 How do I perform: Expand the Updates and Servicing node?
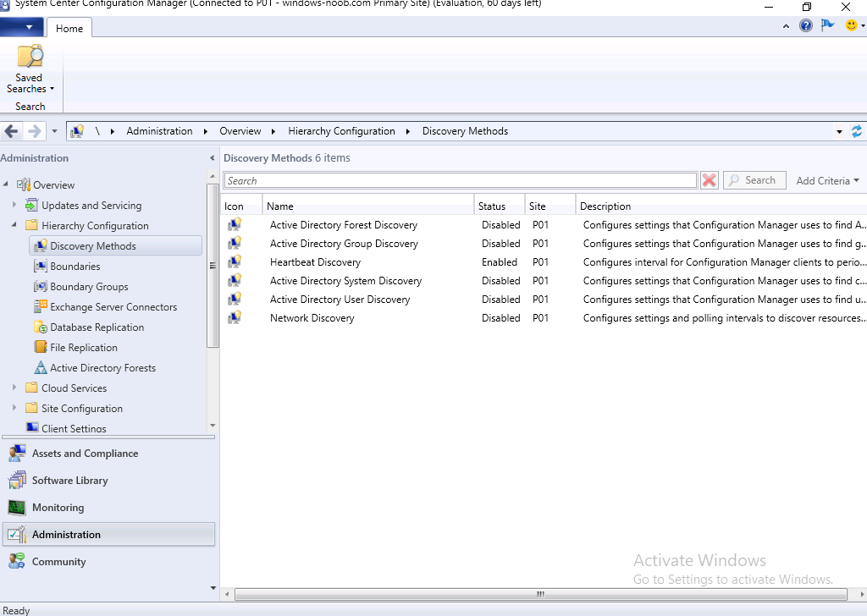14,205
